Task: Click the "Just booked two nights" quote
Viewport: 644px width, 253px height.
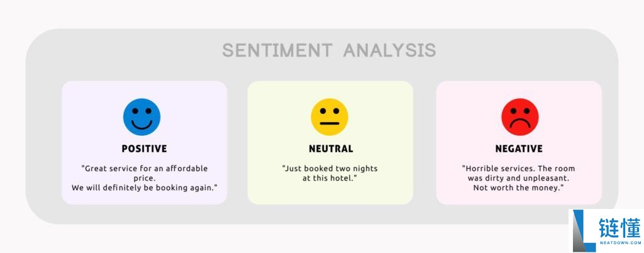Action: point(330,169)
